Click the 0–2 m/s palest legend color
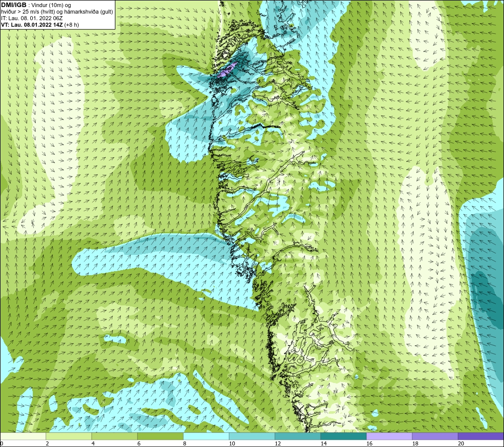The image size is (504, 447). (x=23, y=436)
